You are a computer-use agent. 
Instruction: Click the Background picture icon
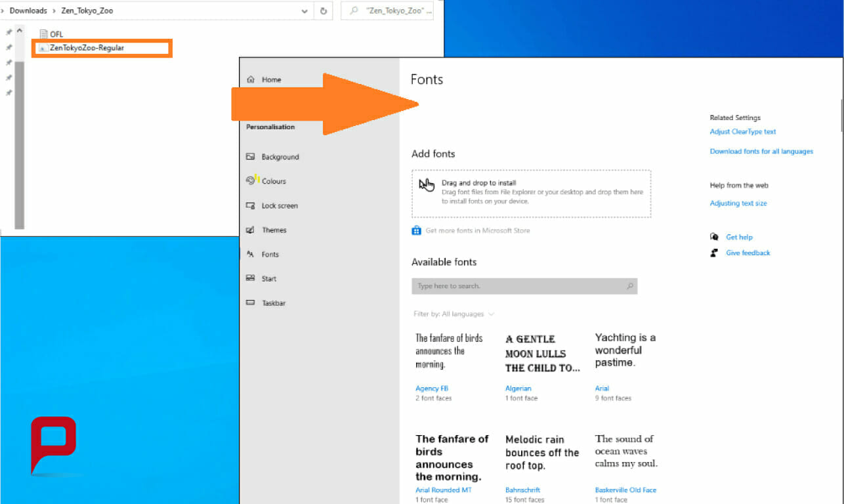pyautogui.click(x=250, y=157)
